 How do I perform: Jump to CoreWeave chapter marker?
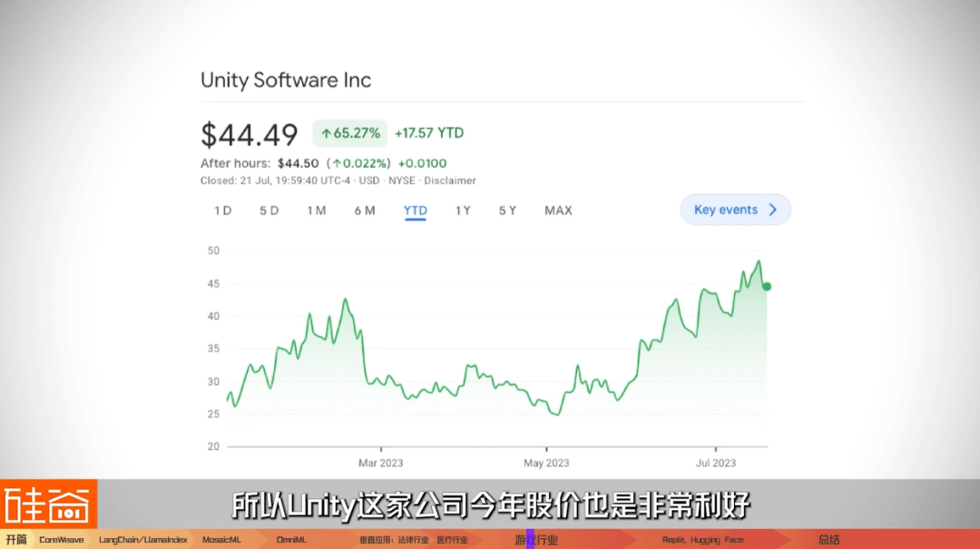point(62,540)
